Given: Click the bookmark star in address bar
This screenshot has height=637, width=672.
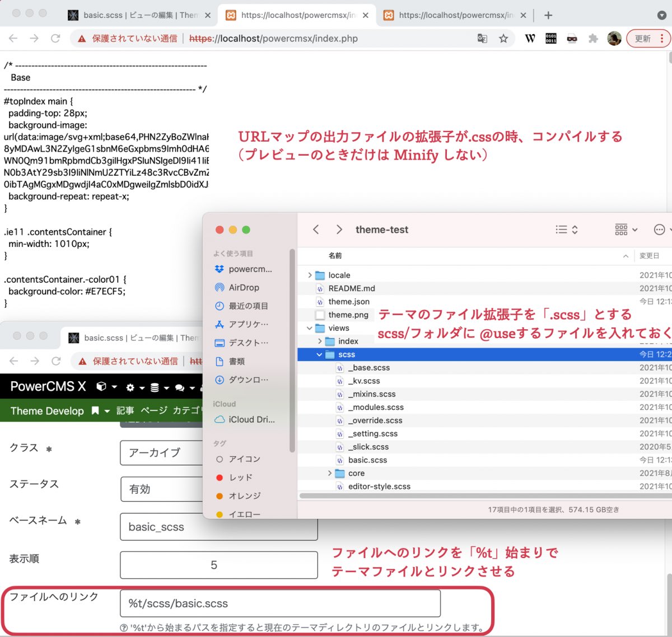Looking at the screenshot, I should coord(503,38).
